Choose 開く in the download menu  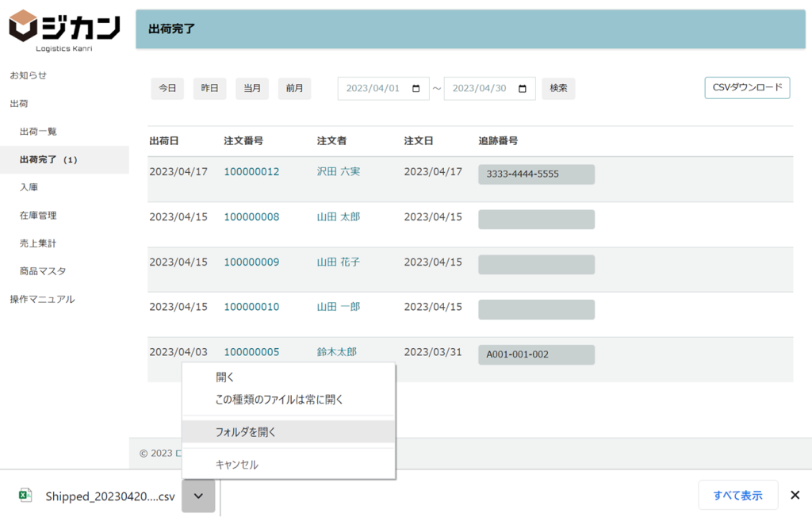[225, 377]
